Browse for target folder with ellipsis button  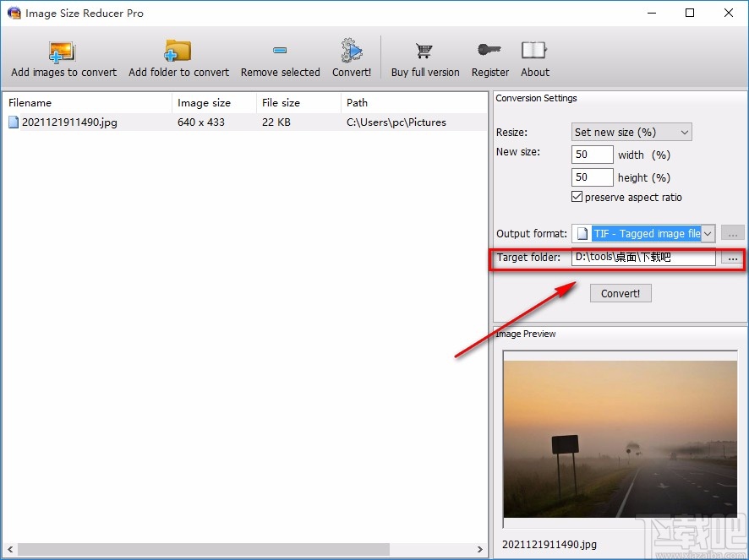(732, 258)
